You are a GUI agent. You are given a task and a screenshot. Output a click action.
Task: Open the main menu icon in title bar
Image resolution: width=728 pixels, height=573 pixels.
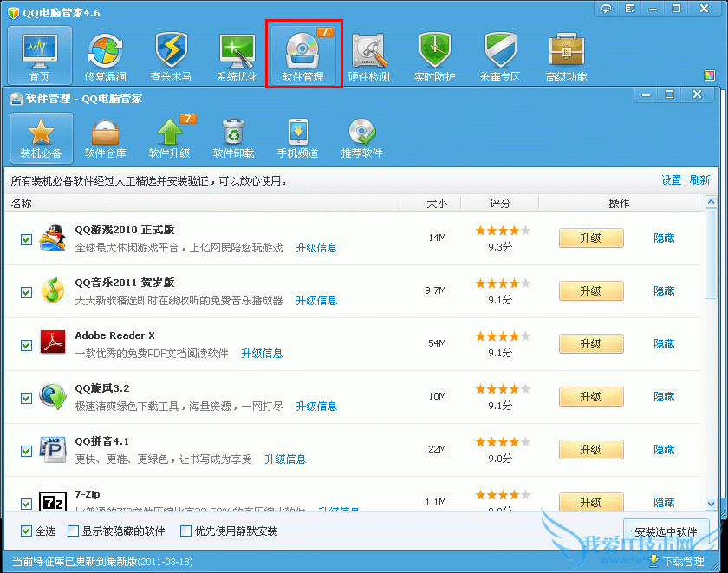point(629,9)
